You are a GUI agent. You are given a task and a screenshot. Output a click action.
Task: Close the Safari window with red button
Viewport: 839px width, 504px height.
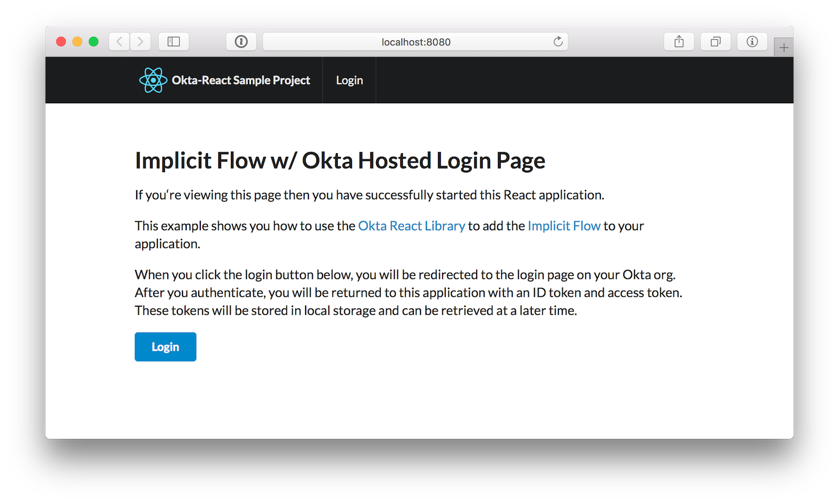(x=61, y=41)
